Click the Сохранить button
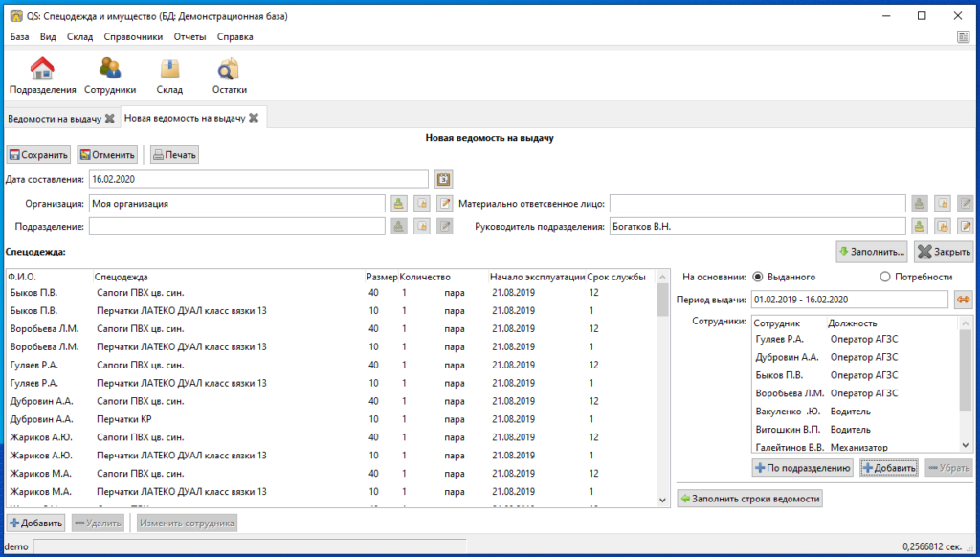Image resolution: width=980 pixels, height=557 pixels. (x=38, y=154)
